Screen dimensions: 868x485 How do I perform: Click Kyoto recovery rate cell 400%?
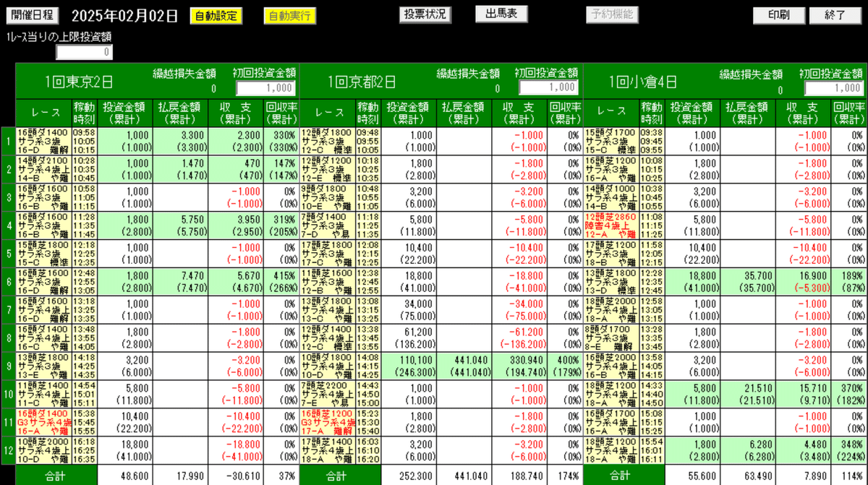pyautogui.click(x=565, y=366)
